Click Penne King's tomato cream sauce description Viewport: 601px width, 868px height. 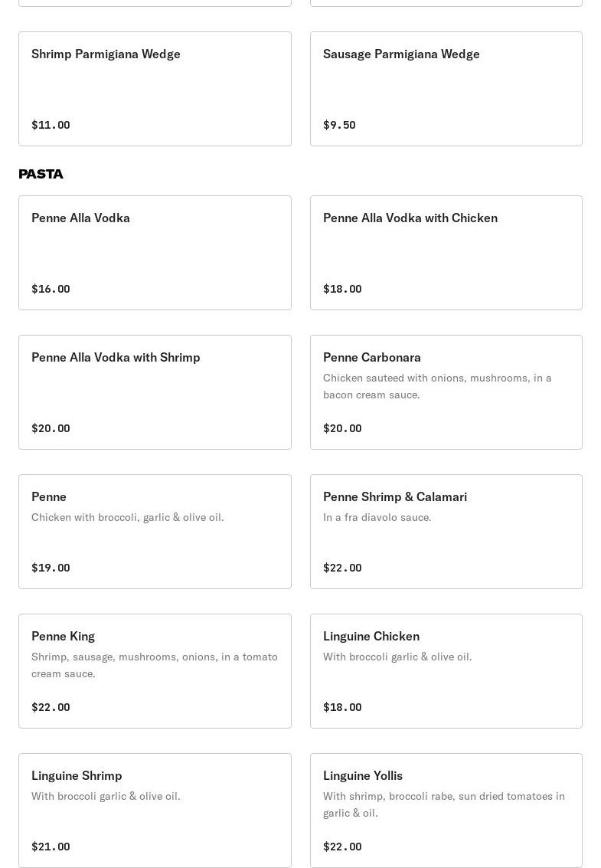(154, 665)
